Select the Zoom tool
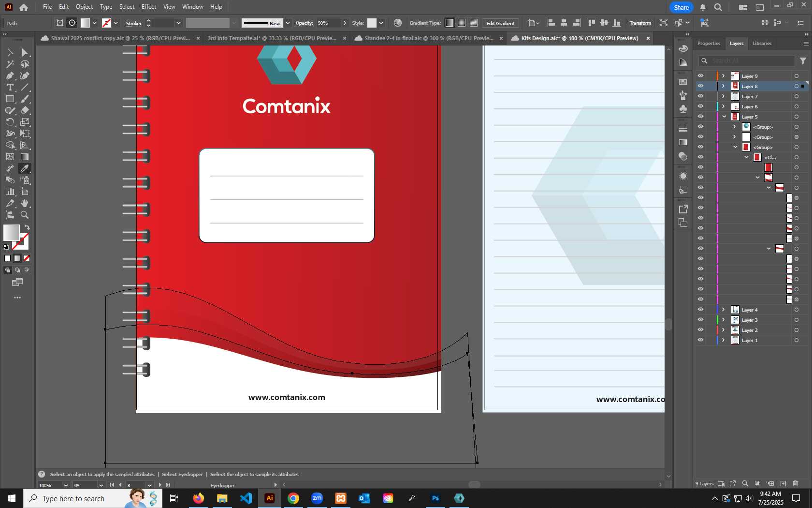812x508 pixels. 25,215
